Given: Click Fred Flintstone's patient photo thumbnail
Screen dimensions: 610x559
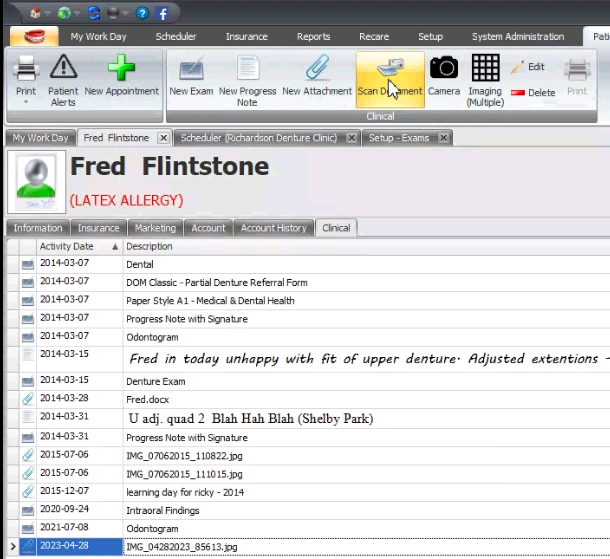Looking at the screenshot, I should [37, 182].
